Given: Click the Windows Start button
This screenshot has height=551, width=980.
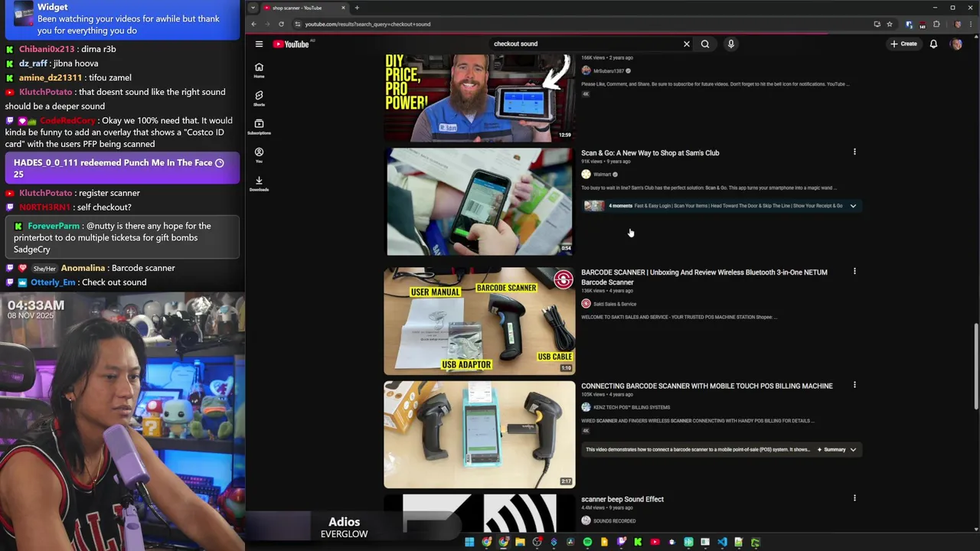Looking at the screenshot, I should point(469,542).
